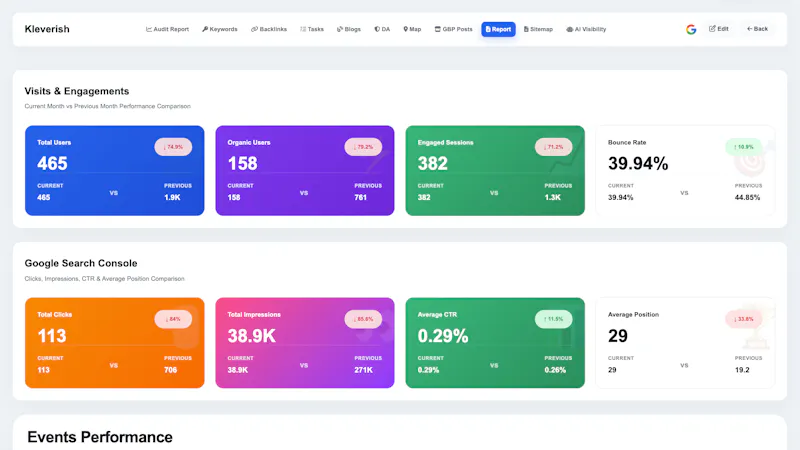Click previous Organic Users value 761

tap(361, 197)
